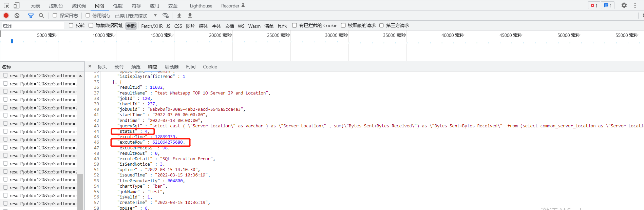Close the request details pane
Screen dimensions: 644x210
[x=90, y=66]
